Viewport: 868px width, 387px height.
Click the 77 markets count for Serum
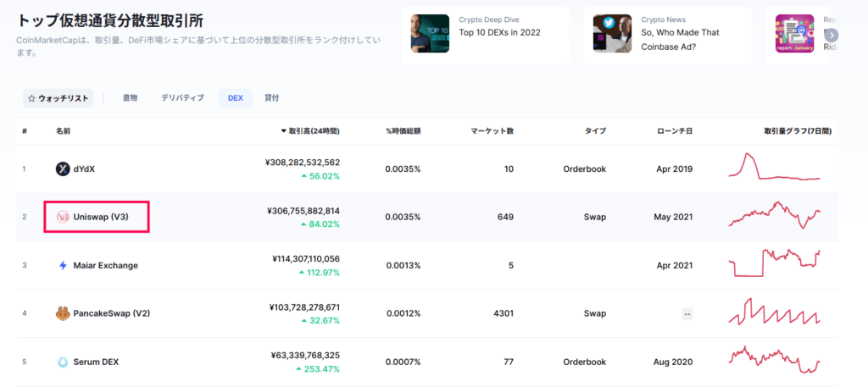pyautogui.click(x=509, y=362)
